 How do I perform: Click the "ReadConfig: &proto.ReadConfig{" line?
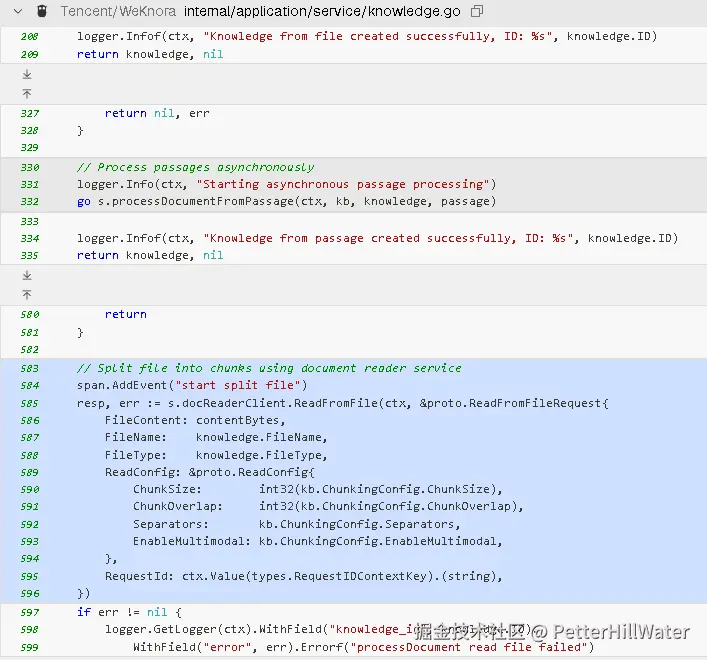(x=210, y=472)
